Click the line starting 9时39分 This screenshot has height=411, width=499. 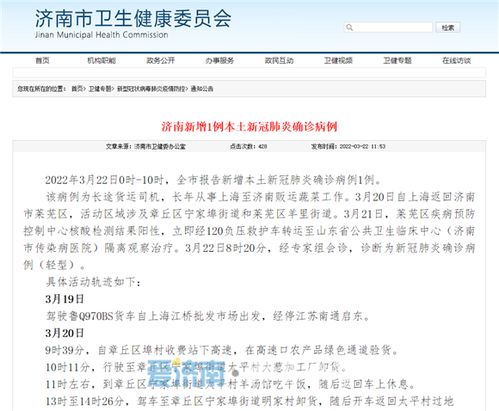coord(221,350)
